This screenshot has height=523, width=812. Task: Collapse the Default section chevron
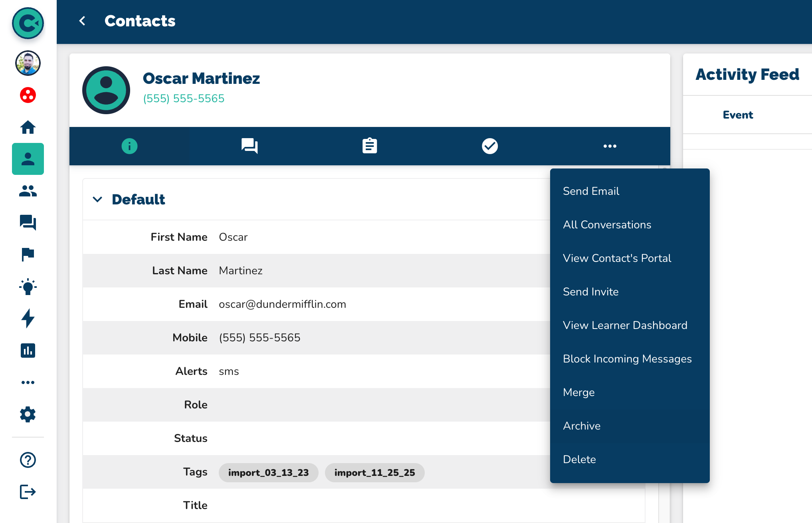click(97, 199)
